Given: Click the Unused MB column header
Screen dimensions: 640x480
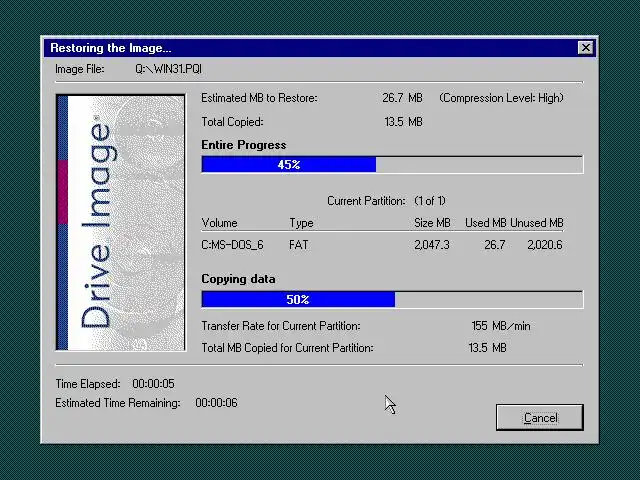Looking at the screenshot, I should [x=537, y=223].
